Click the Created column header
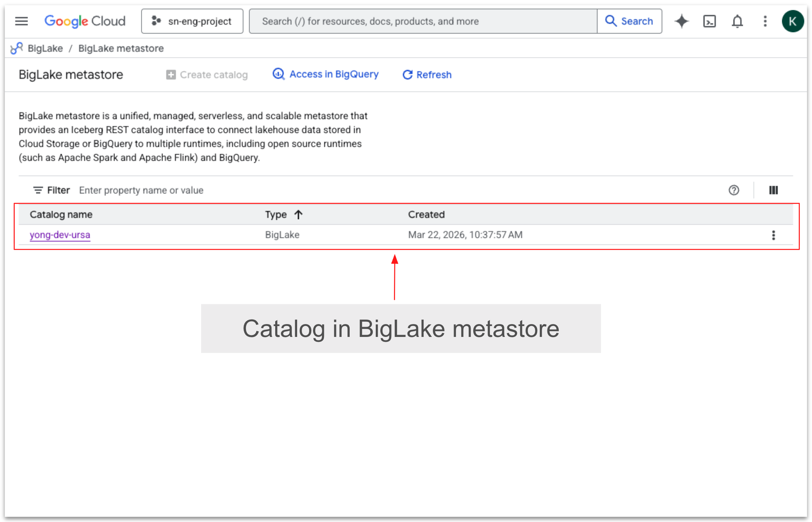The height and width of the screenshot is (522, 812). point(426,215)
